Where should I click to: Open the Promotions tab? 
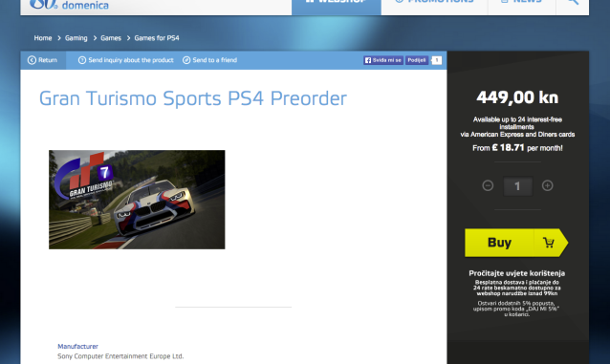click(x=434, y=4)
